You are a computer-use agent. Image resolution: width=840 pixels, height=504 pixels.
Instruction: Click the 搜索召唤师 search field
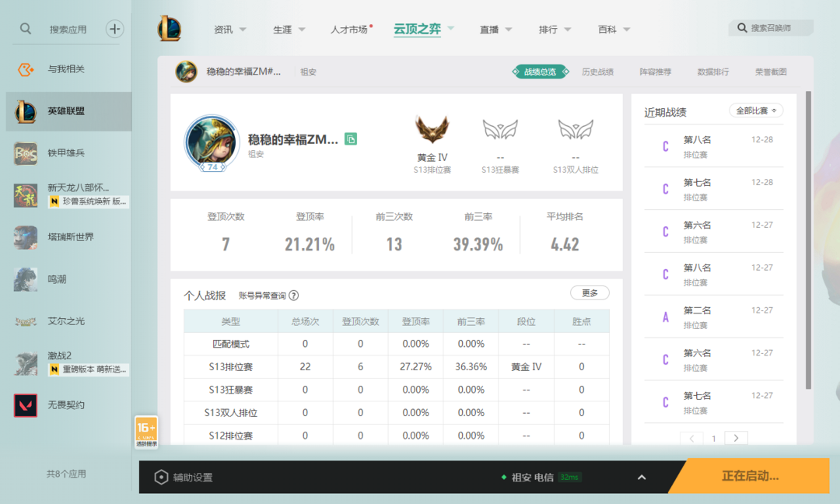click(x=771, y=28)
